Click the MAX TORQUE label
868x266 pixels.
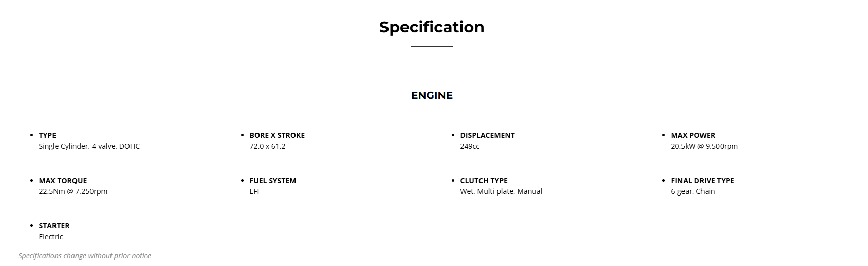coord(63,181)
